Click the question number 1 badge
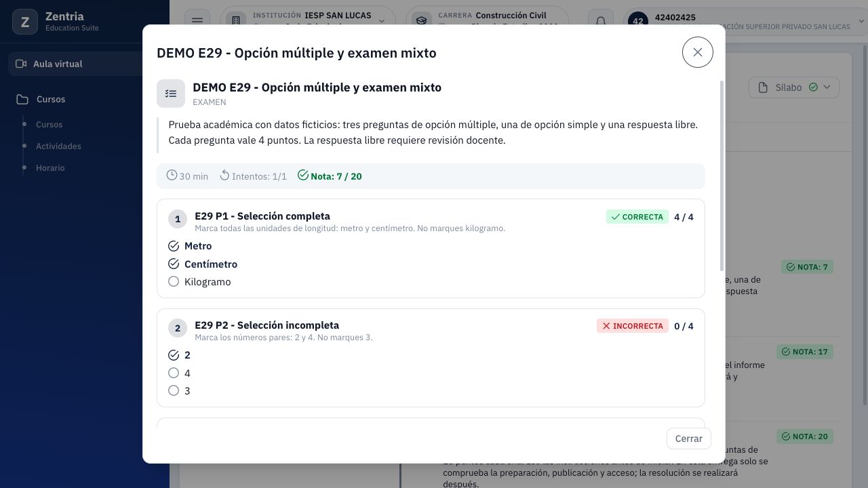868x488 pixels. point(178,219)
